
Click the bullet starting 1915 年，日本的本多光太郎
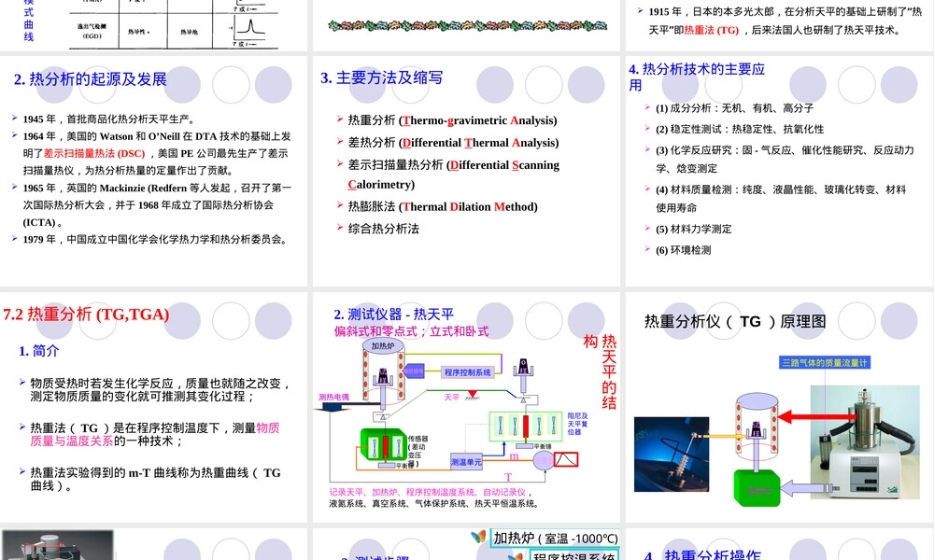[x=785, y=21]
